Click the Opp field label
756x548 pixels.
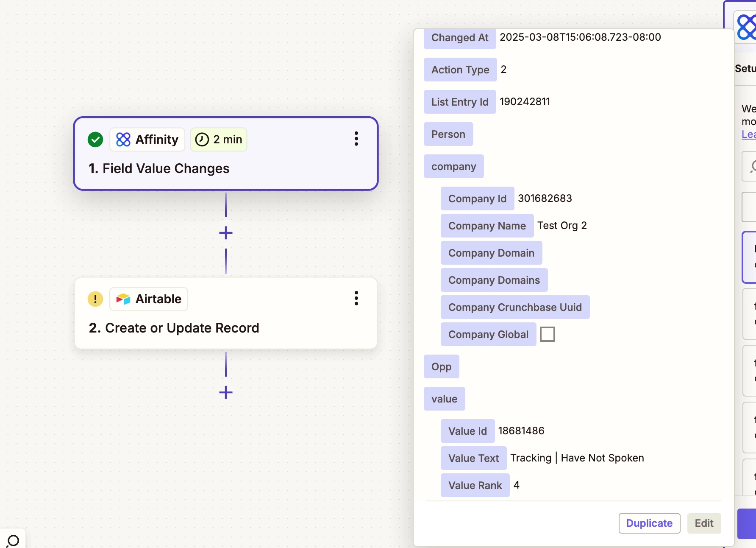click(x=442, y=366)
